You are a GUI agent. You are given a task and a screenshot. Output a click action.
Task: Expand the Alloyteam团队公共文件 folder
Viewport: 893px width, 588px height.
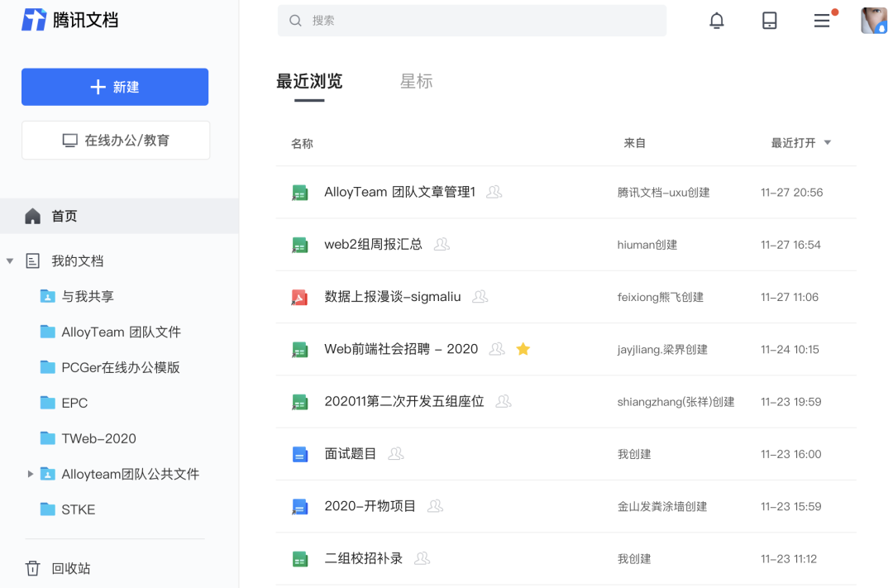(31, 474)
